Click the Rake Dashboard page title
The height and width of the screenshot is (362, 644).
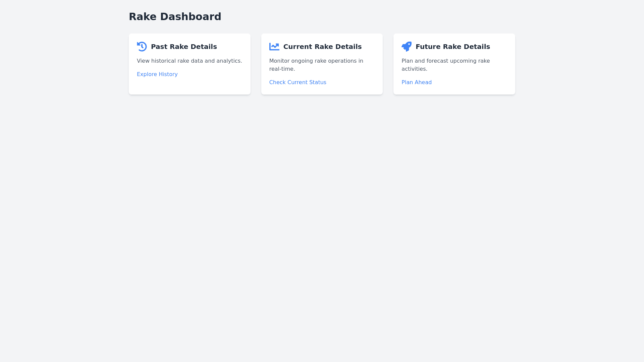click(175, 17)
